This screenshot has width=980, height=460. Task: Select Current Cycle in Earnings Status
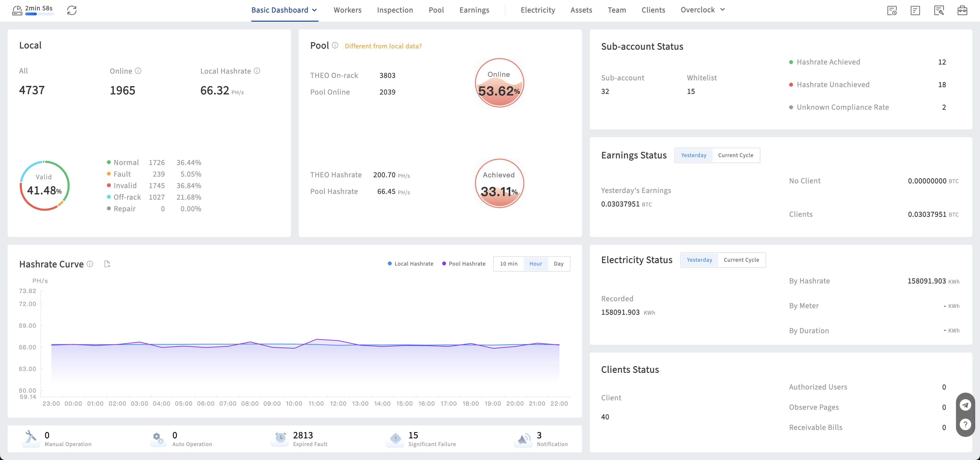(x=735, y=155)
